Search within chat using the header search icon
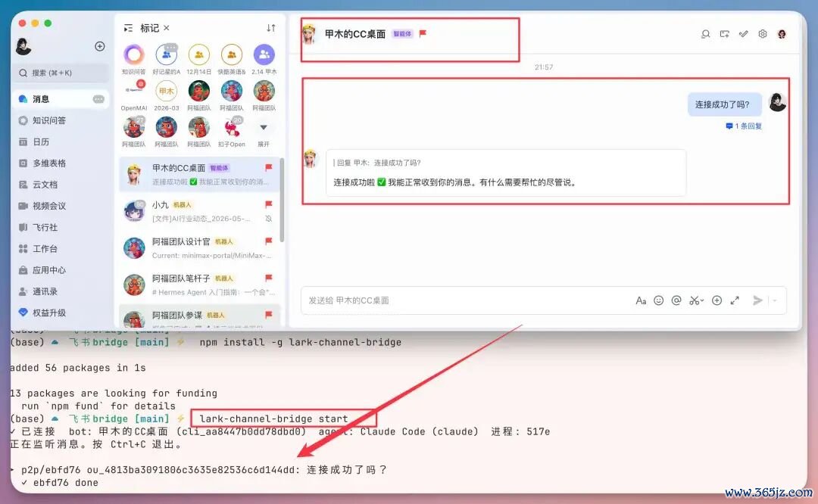The width and height of the screenshot is (818, 504). click(x=705, y=34)
